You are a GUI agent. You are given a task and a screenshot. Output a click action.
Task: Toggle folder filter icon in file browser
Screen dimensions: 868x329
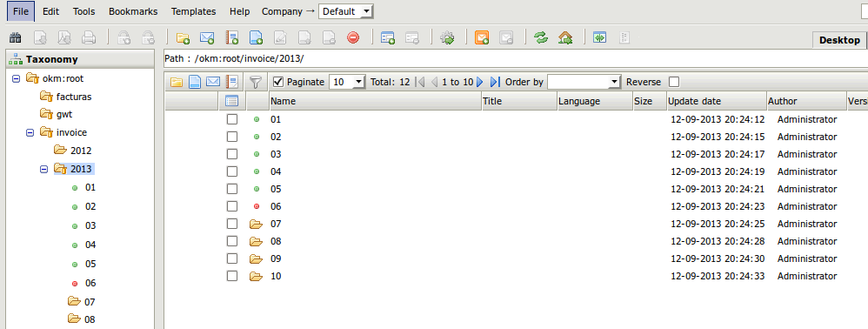pyautogui.click(x=176, y=82)
